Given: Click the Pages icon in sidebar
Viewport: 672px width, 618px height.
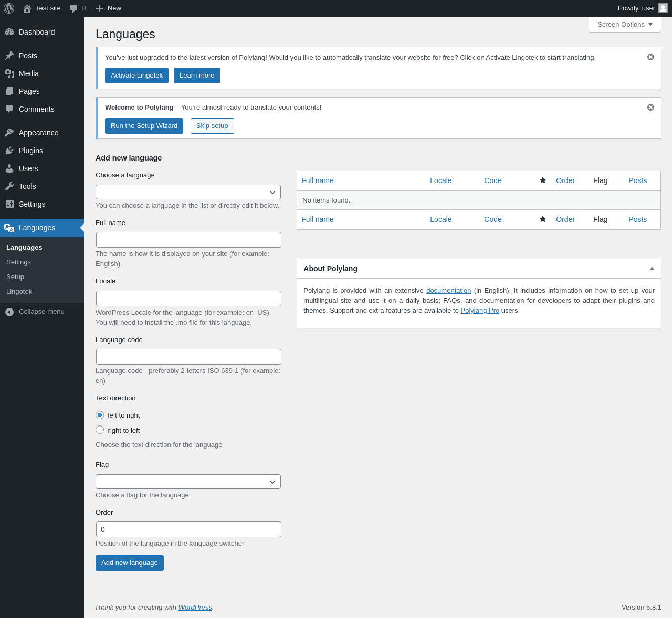Looking at the screenshot, I should 9,91.
